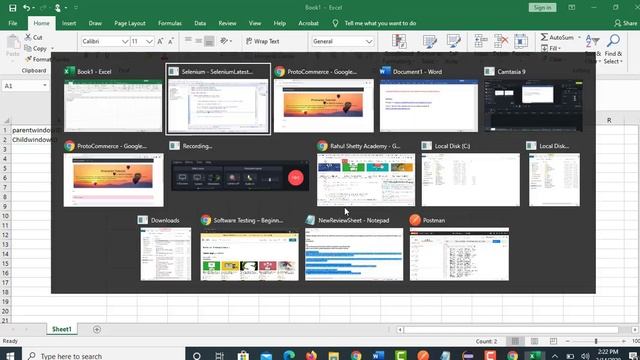
Task: Switch to the Software Testing Chrome thumbnail
Action: point(249,254)
